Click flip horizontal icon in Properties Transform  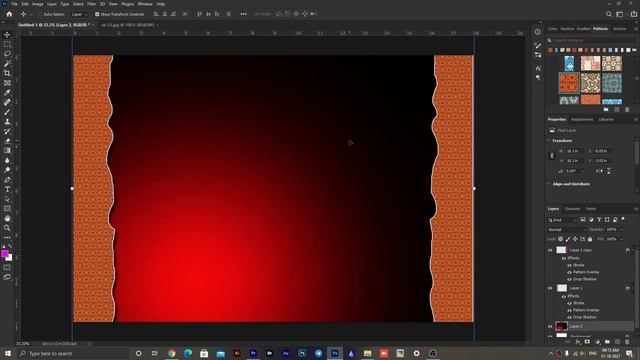pos(599,171)
